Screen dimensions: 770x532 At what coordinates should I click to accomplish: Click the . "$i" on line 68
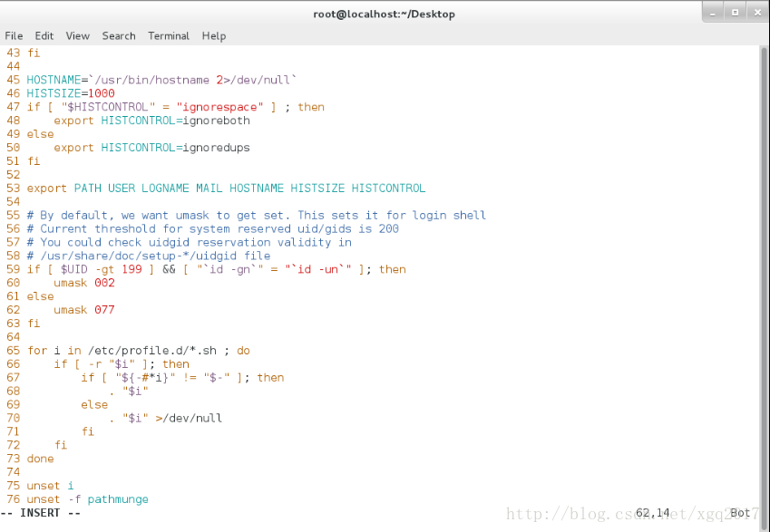[128, 392]
